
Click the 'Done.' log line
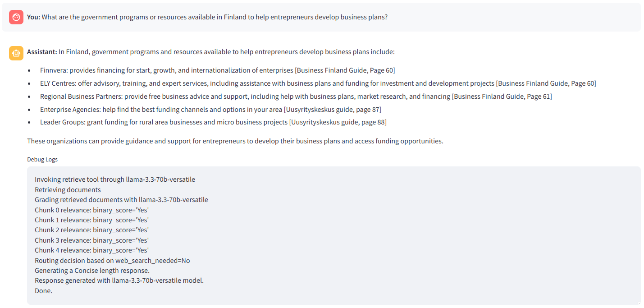tap(44, 291)
